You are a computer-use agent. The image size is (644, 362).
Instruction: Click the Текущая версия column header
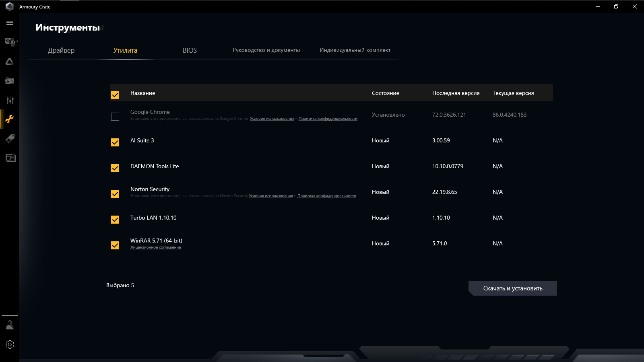pos(513,93)
